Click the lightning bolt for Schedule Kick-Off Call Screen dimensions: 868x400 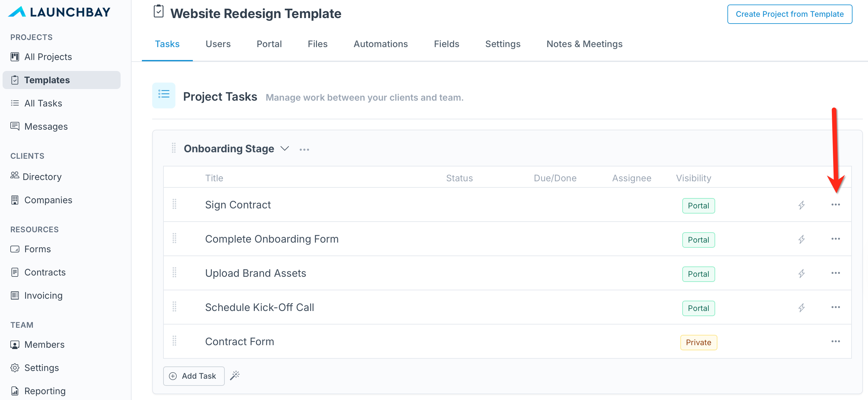(x=801, y=307)
